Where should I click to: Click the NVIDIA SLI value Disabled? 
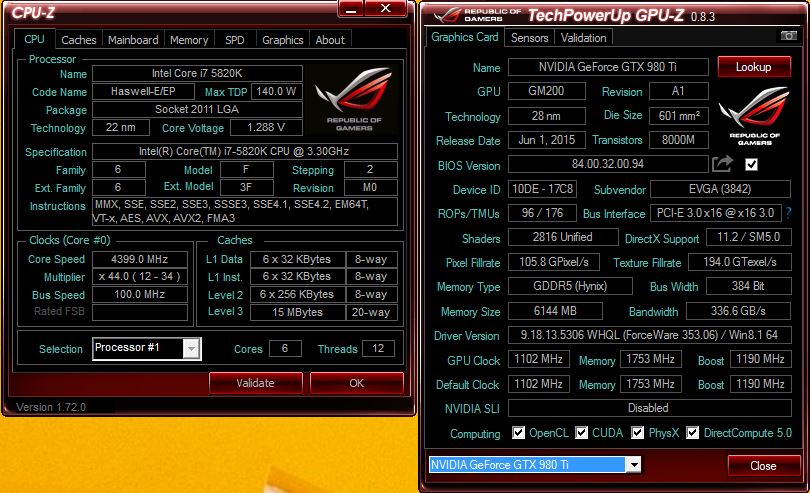(x=649, y=408)
